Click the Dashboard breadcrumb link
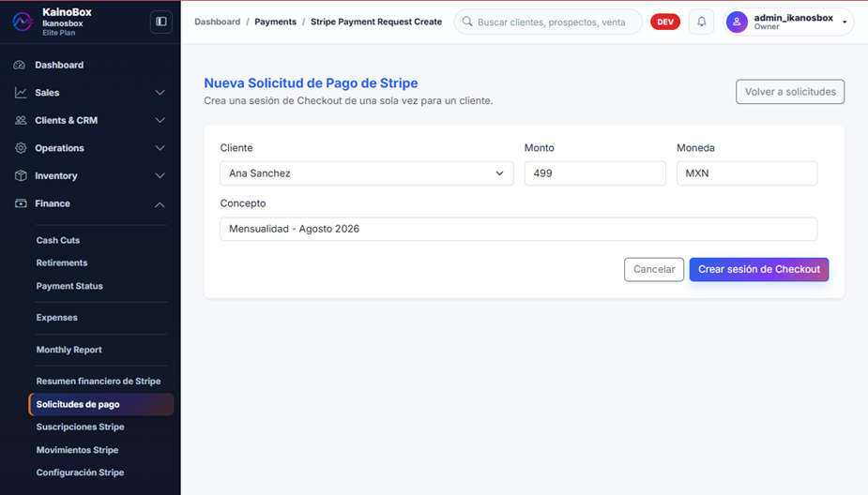This screenshot has height=495, width=868. pyautogui.click(x=218, y=22)
